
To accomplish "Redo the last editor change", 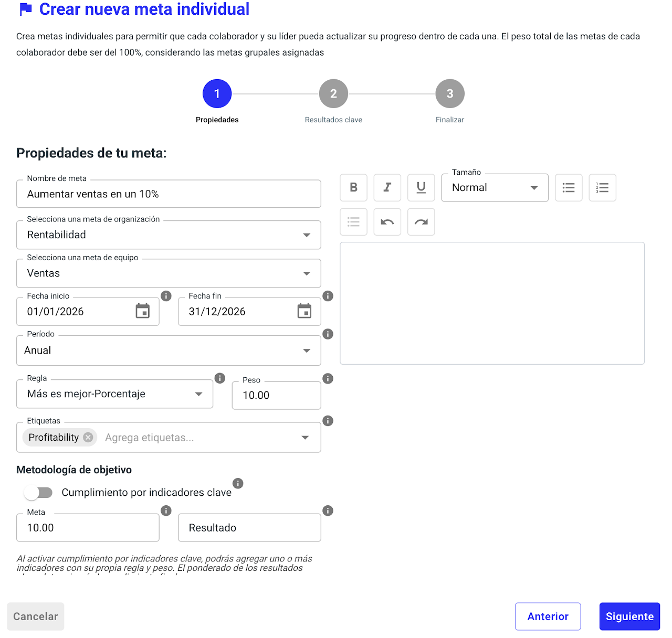I will 421,221.
